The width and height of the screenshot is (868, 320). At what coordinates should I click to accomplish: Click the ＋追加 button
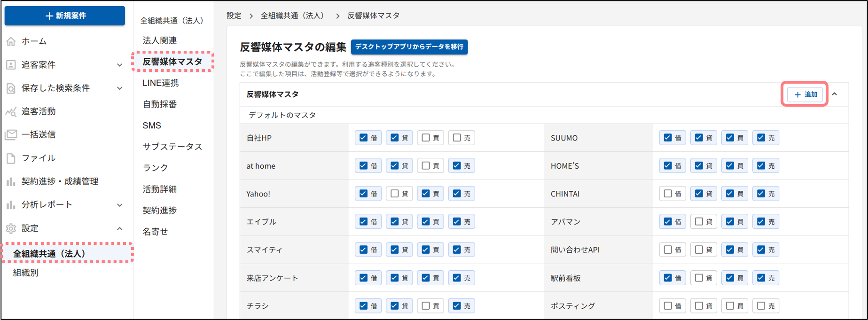(805, 94)
